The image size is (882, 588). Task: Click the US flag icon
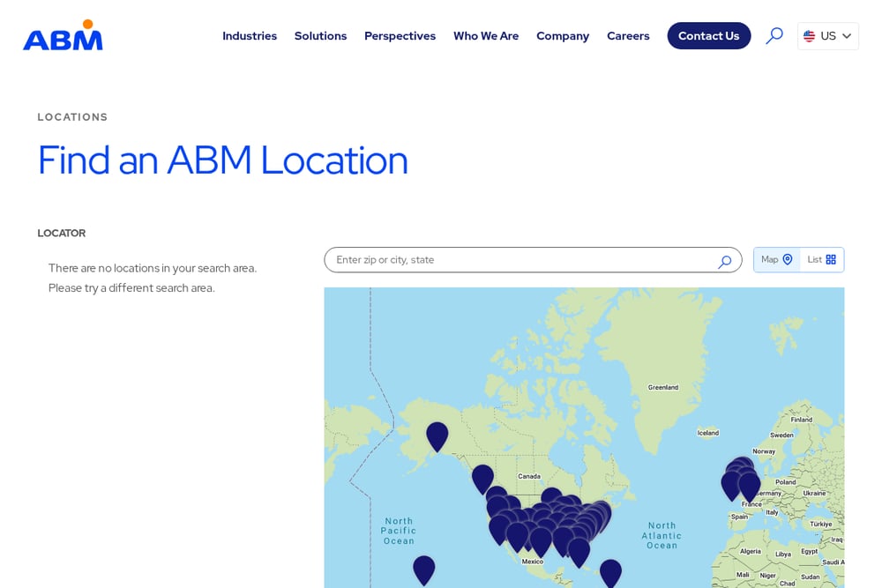809,36
